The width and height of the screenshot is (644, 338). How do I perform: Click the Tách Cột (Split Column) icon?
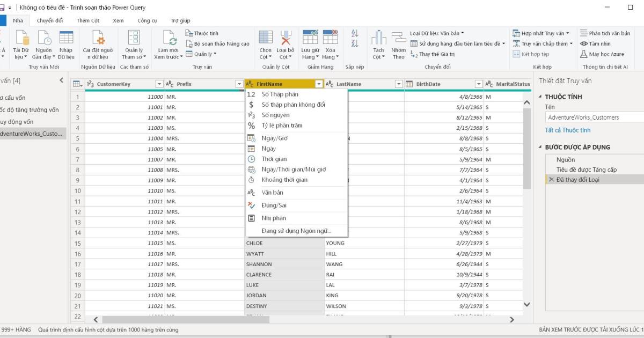(378, 39)
